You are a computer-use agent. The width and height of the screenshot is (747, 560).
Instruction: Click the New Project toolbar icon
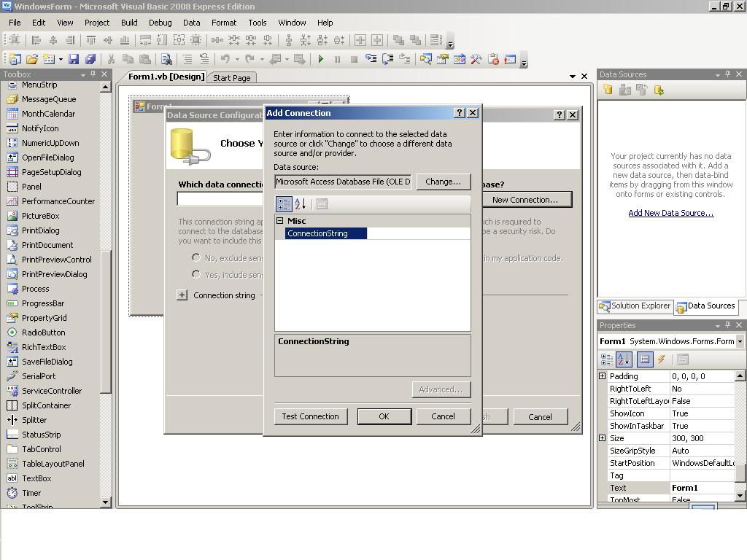pos(15,59)
